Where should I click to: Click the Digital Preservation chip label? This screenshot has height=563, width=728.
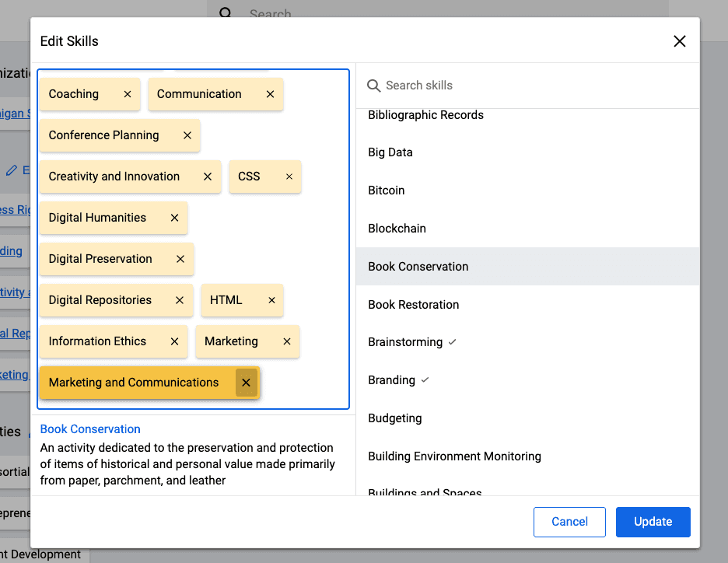click(x=100, y=259)
